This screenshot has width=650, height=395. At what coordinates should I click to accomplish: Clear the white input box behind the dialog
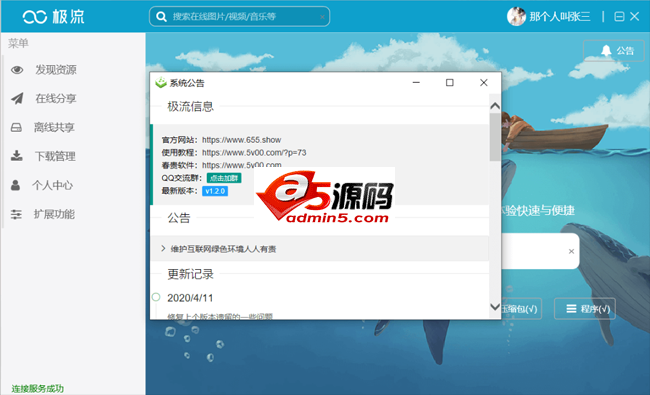[571, 251]
